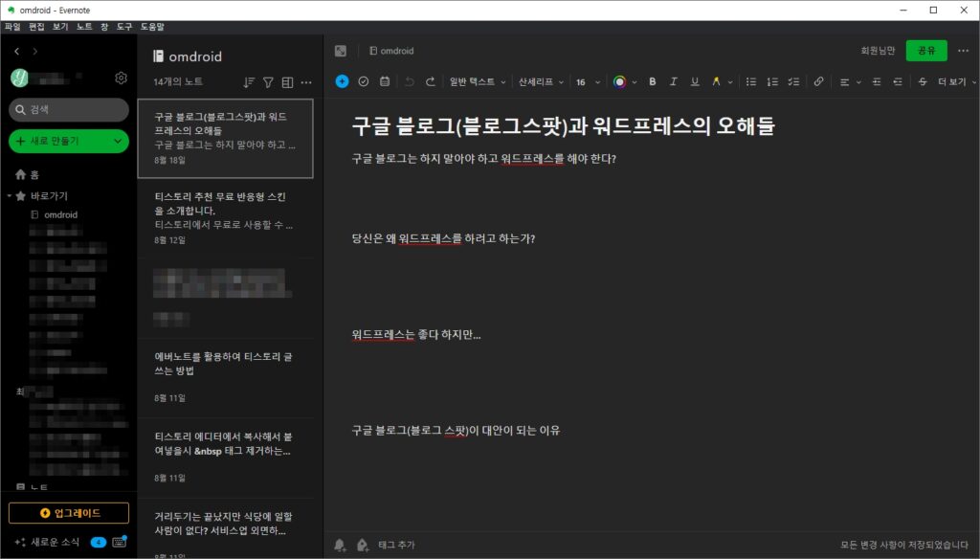Image resolution: width=980 pixels, height=559 pixels.
Task: Collapse the 바로가기 shortcuts section
Action: [x=10, y=195]
